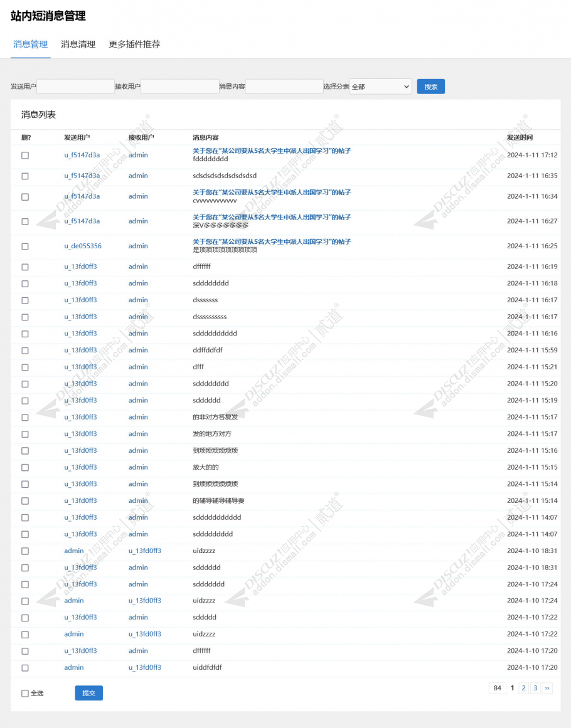This screenshot has width=571, height=728.
Task: Go to page 3 of messages
Action: [535, 688]
